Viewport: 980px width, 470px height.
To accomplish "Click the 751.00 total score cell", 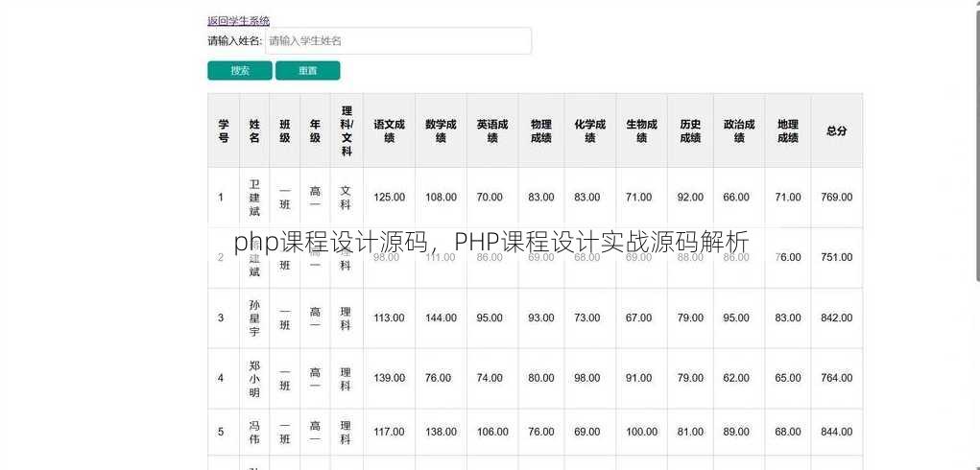I will click(x=836, y=257).
